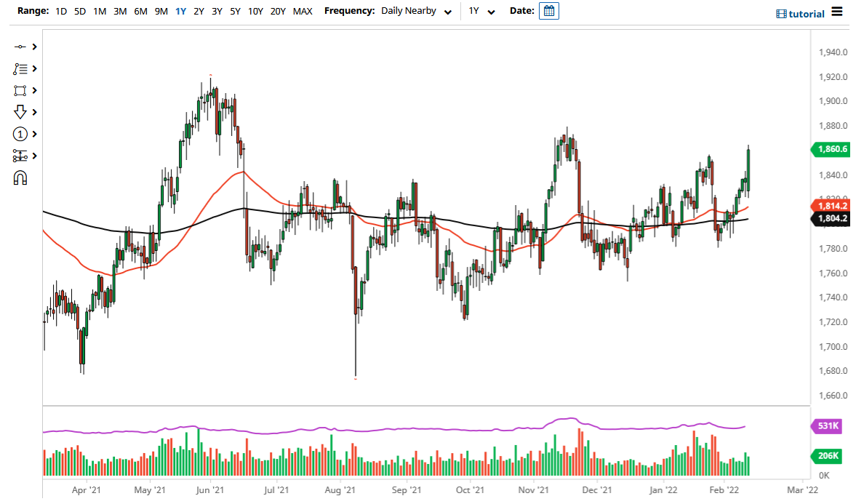Choose the down arrow marker tool
856x504 pixels.
[x=20, y=112]
